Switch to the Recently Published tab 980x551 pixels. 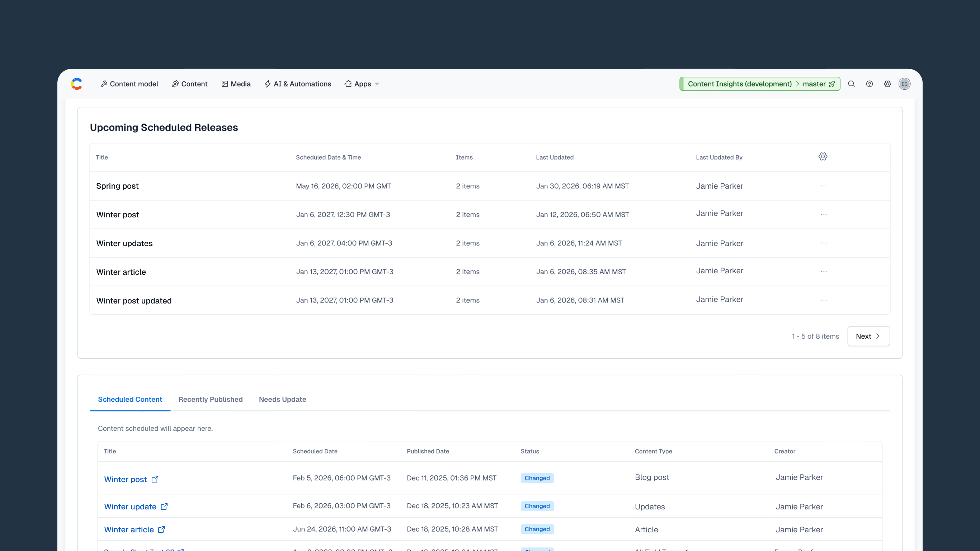point(210,399)
